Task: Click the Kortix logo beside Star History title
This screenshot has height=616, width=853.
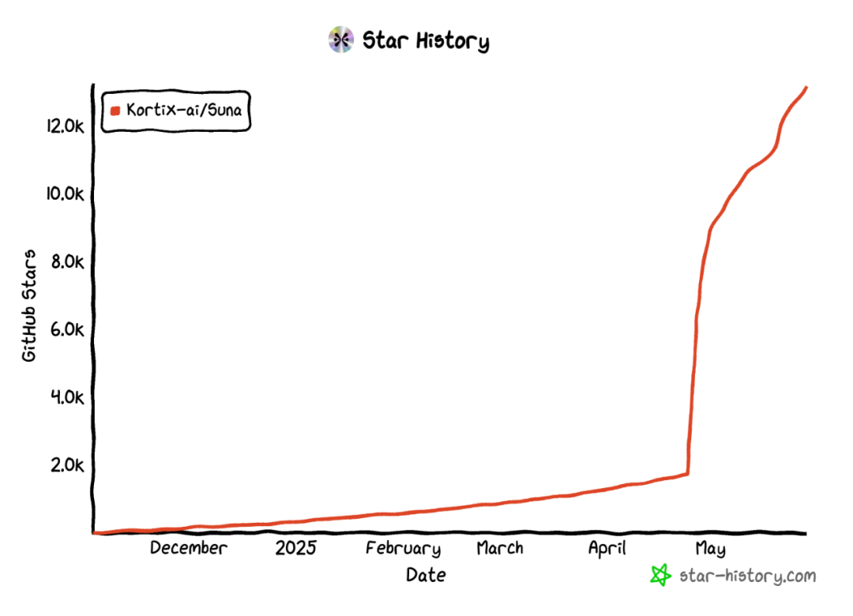Action: pyautogui.click(x=341, y=39)
